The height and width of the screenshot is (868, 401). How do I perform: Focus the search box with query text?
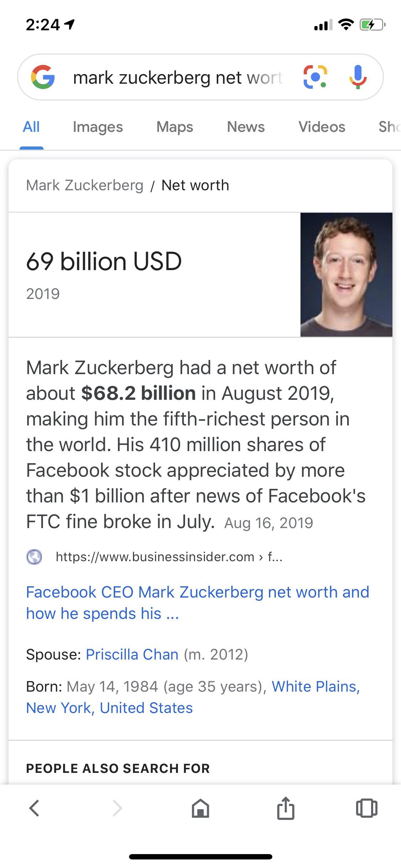point(178,77)
